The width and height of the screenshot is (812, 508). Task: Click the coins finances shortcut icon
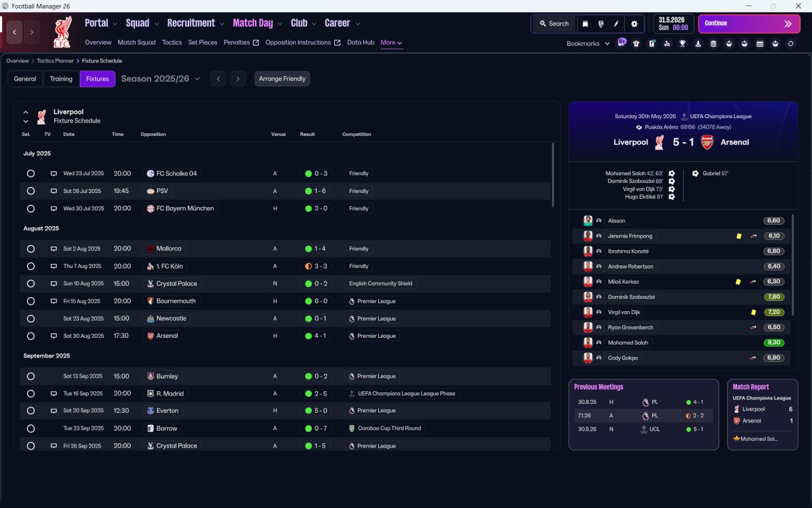coord(713,44)
